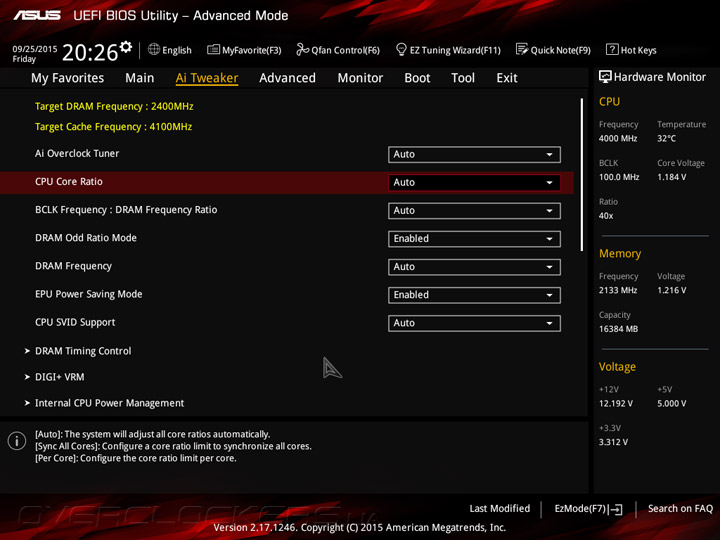Viewport: 720px width, 540px height.
Task: Click the DRAM Odd Ratio Mode label
Action: pos(86,238)
